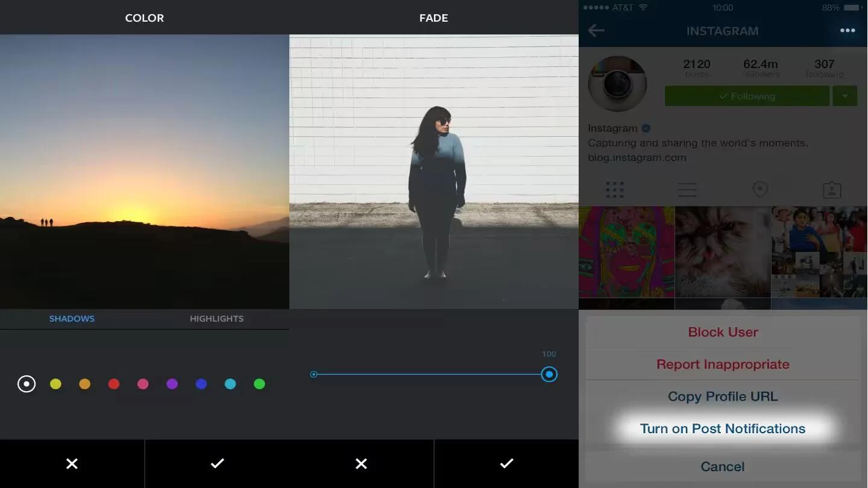Open the fluffy animal close-up thumbnail
The width and height of the screenshot is (868, 488).
[723, 252]
